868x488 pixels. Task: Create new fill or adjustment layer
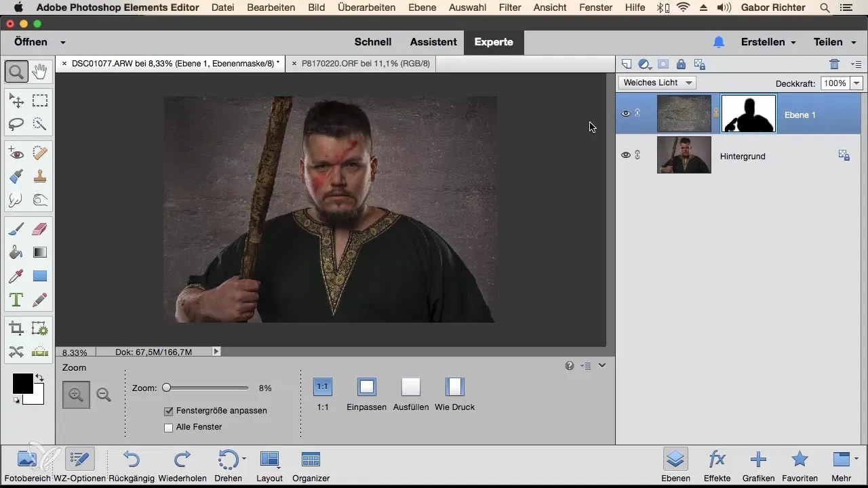tap(645, 64)
